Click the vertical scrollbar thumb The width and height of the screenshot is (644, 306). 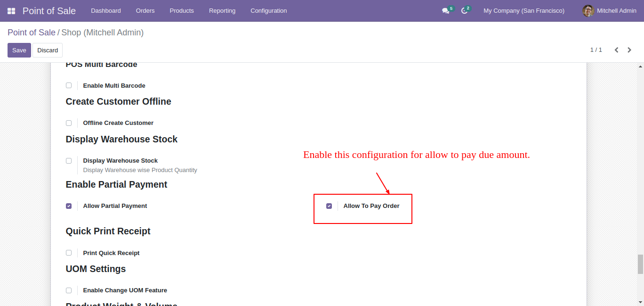coord(640,264)
